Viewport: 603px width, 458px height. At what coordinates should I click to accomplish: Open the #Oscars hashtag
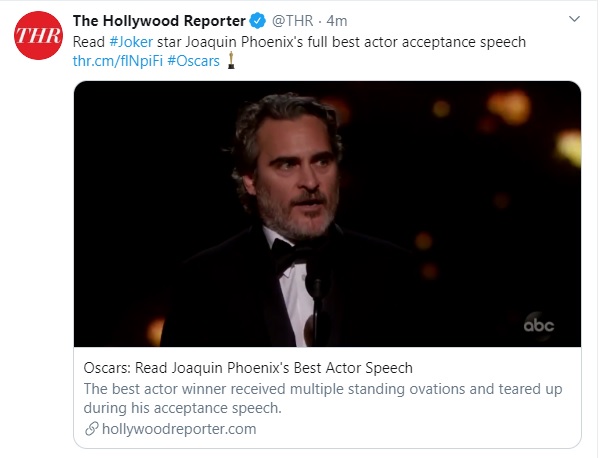[193, 62]
